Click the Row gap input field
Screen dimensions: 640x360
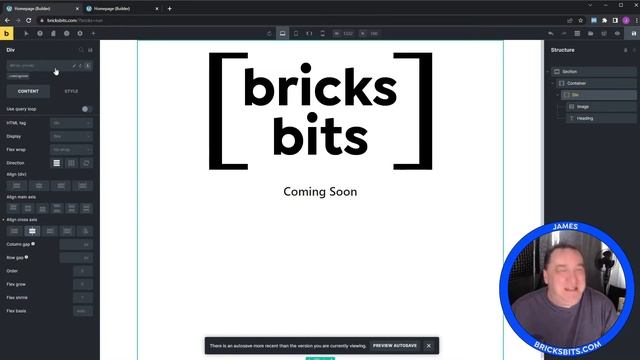pyautogui.click(x=76, y=258)
